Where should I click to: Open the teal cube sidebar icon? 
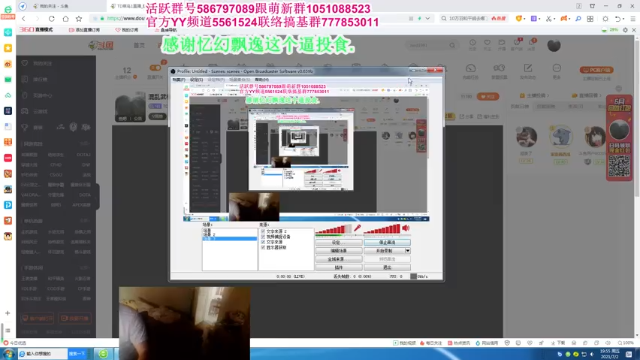(x=8, y=32)
